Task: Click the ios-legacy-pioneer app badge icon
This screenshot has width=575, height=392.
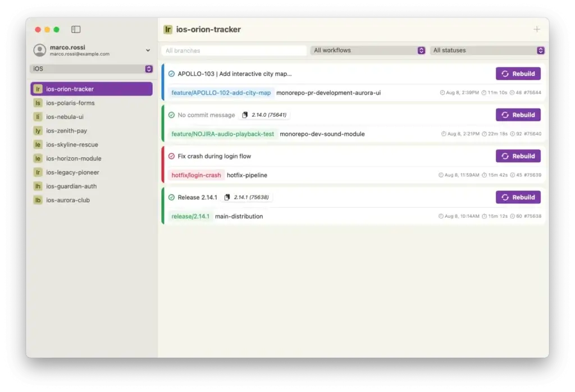Action: tap(38, 172)
